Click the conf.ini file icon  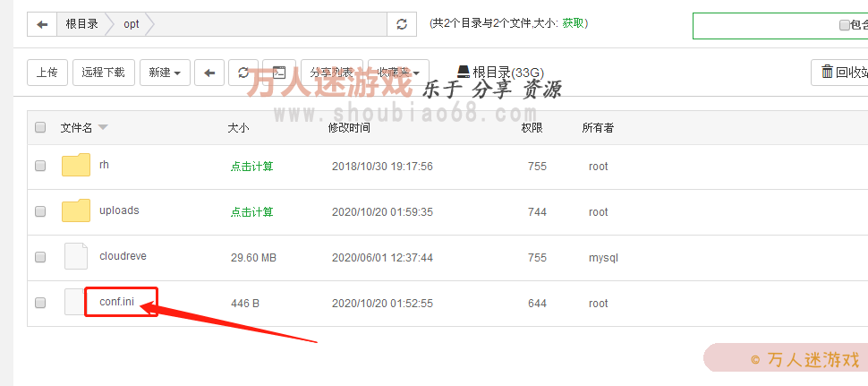coord(75,302)
